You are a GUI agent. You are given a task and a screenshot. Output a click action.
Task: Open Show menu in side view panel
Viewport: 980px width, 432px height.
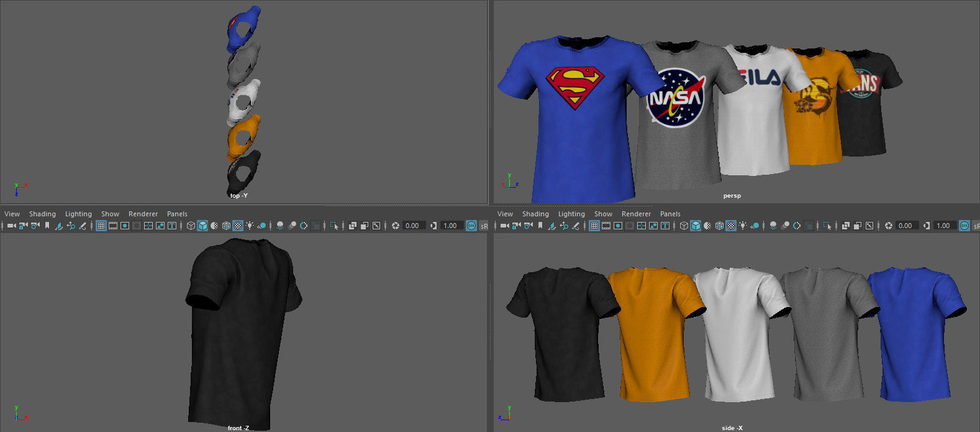[603, 214]
